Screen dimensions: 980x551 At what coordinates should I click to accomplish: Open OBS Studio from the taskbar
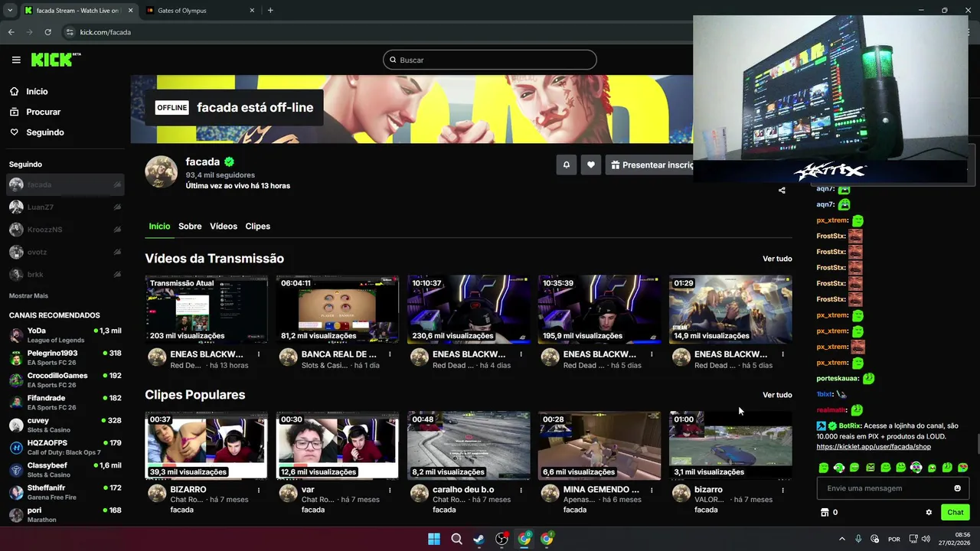click(501, 539)
